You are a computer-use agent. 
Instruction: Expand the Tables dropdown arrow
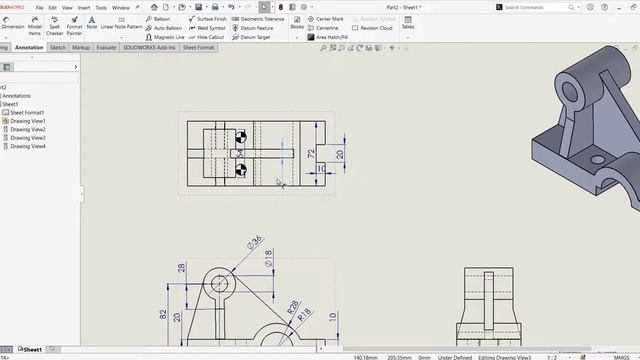click(x=408, y=38)
